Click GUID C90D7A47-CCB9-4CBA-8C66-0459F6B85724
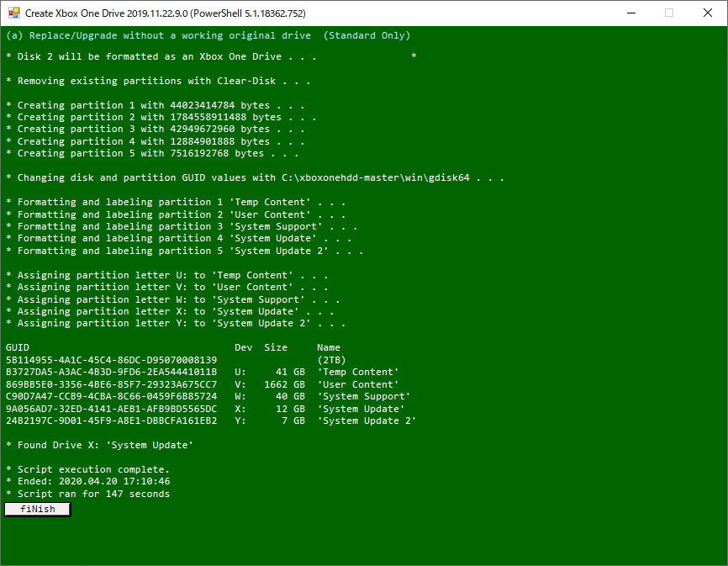Viewport: 728px width, 566px height. 112,396
